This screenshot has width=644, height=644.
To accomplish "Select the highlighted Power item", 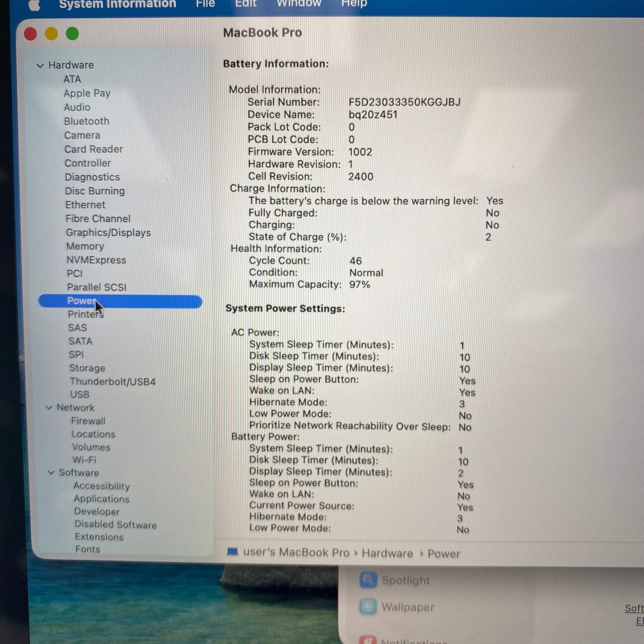I will (120, 301).
